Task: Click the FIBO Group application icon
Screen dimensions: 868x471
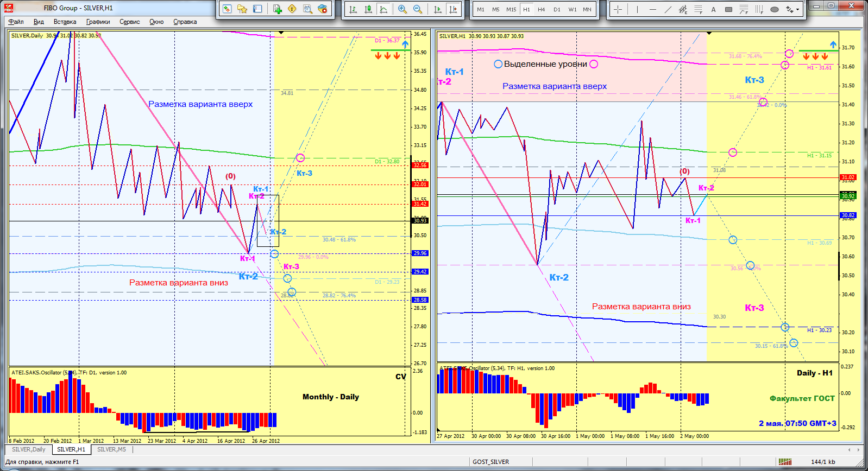Action: click(9, 8)
